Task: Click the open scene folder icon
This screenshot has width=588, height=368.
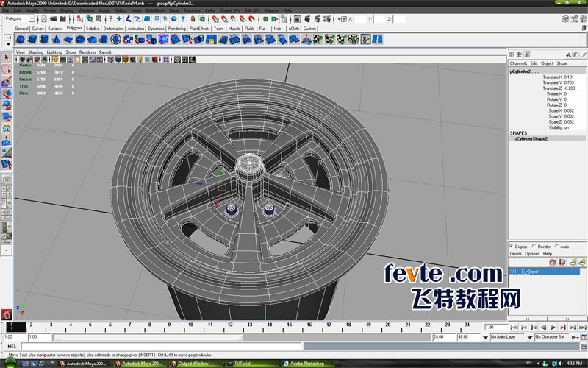Action: point(53,19)
